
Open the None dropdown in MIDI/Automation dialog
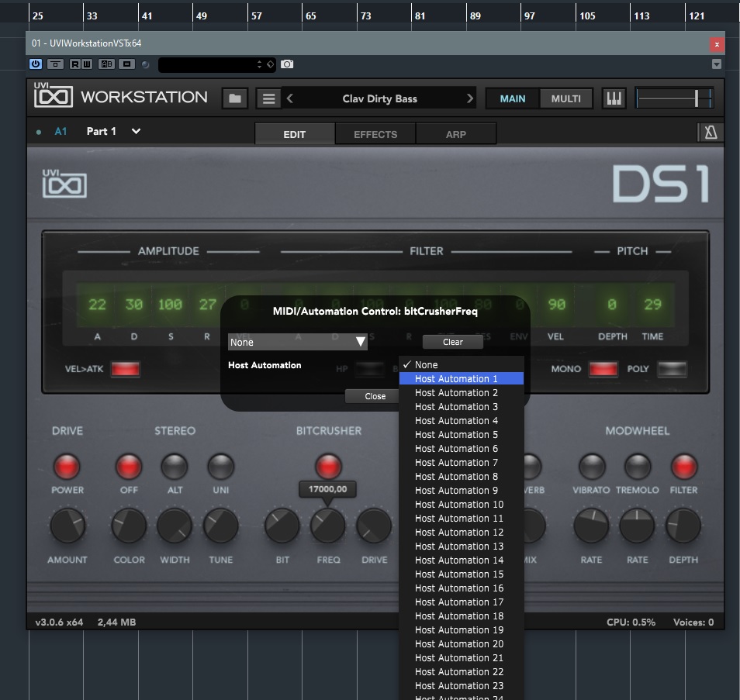[x=297, y=342]
